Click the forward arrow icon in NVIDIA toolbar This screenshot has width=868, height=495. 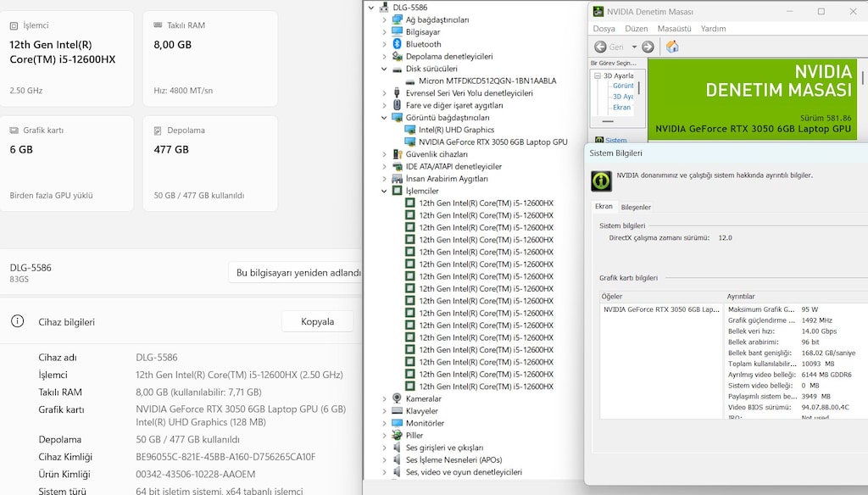click(x=648, y=47)
